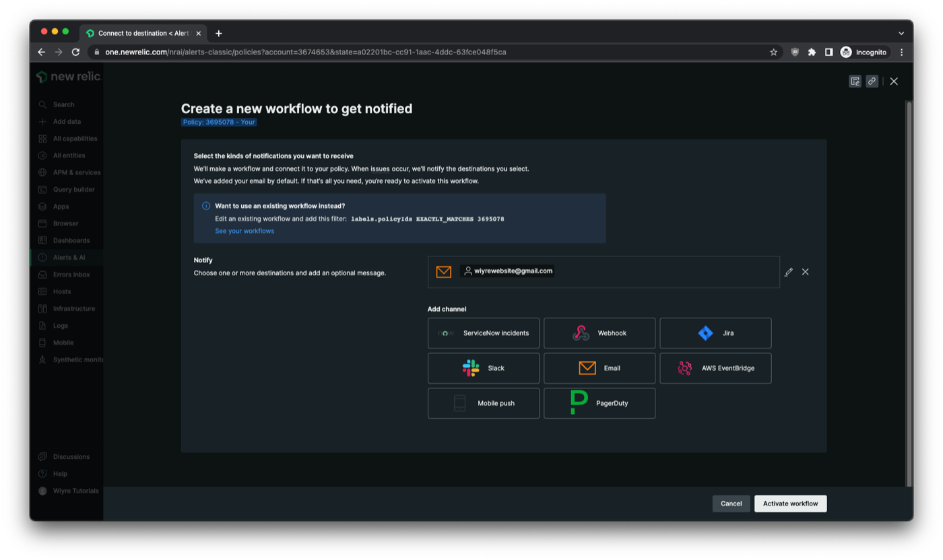Screen dimensions: 943x560
Task: Click the Incognito profile indicator
Action: coord(864,52)
